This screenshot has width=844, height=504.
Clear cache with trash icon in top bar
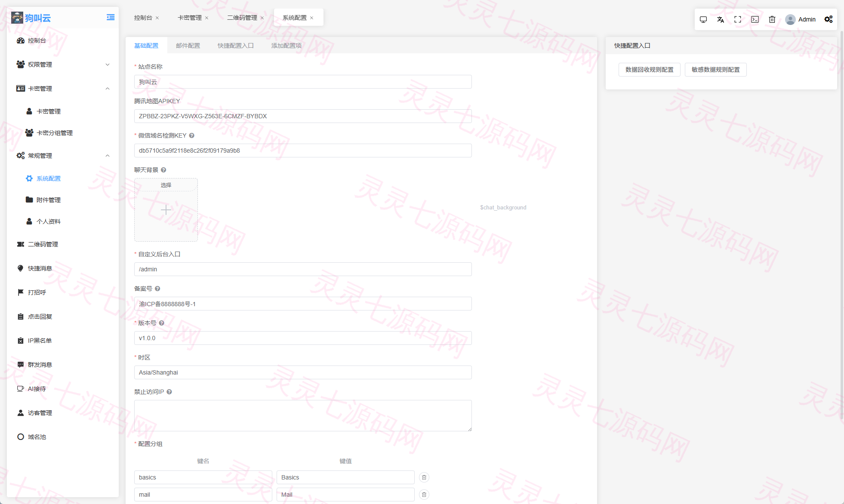[x=772, y=19]
